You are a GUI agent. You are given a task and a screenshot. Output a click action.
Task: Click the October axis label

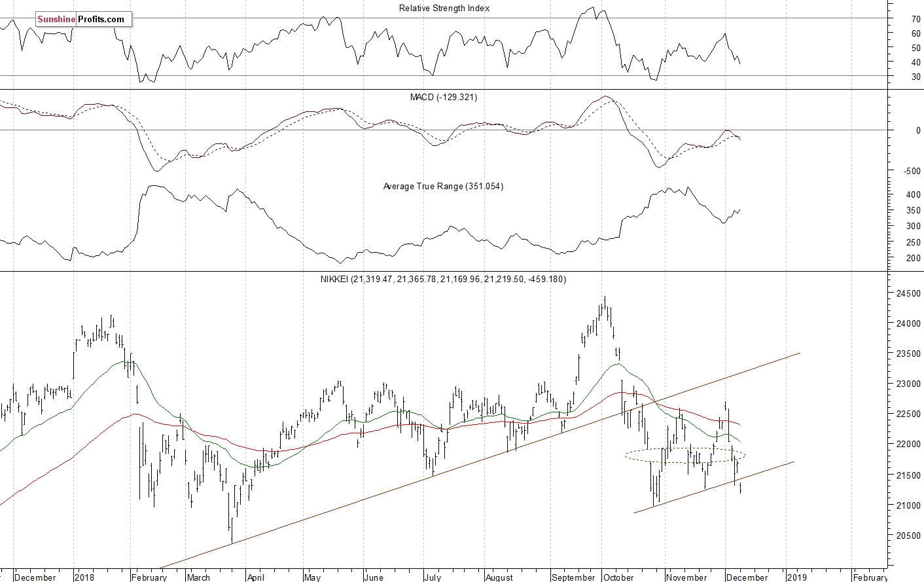[x=618, y=577]
